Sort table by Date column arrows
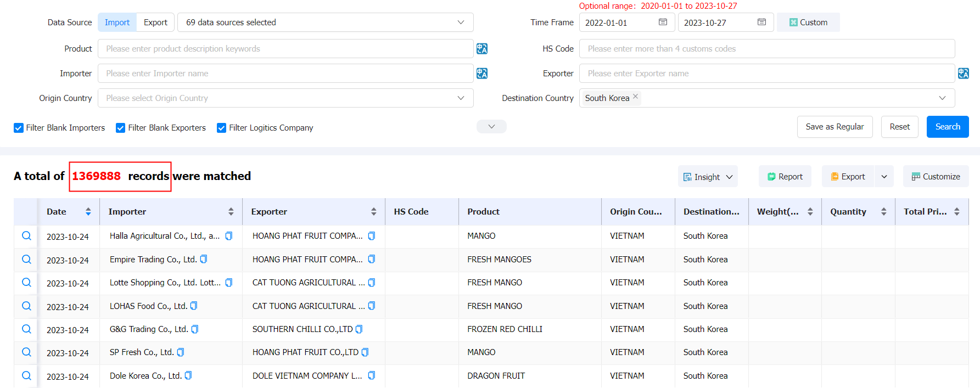The image size is (980, 388). click(x=88, y=212)
